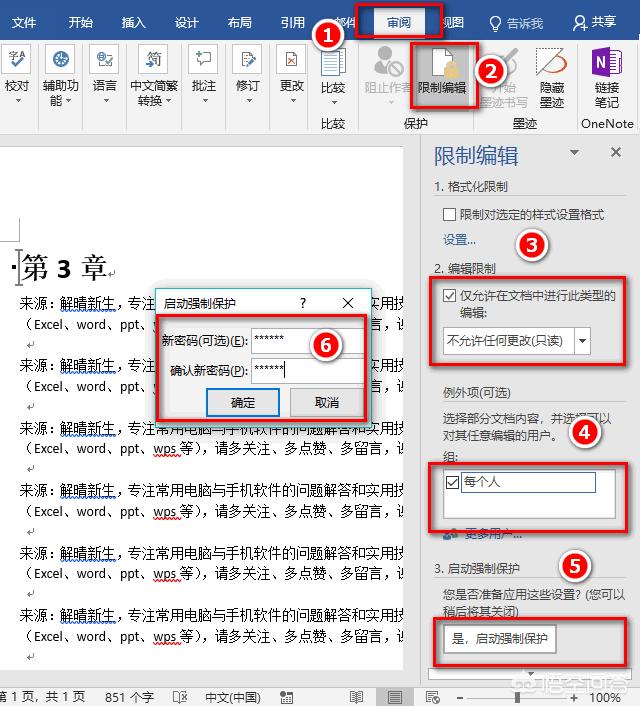
Task: Close the 启动强制保护 dialog
Action: pyautogui.click(x=348, y=303)
